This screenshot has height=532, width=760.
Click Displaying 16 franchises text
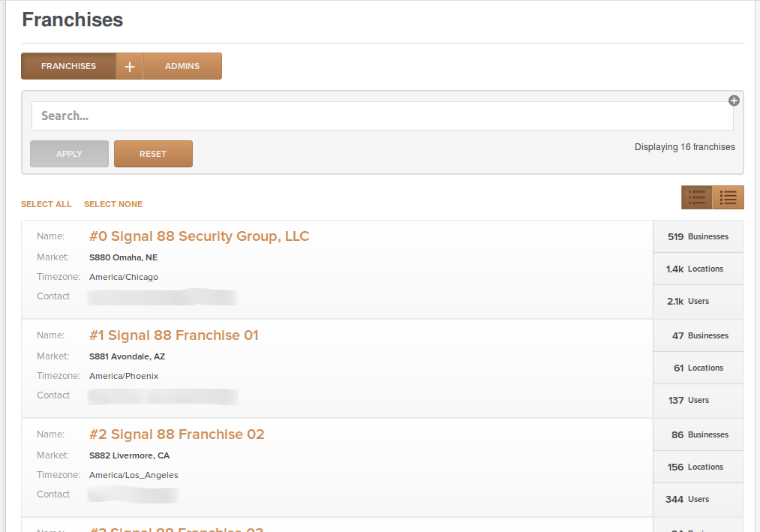click(685, 147)
